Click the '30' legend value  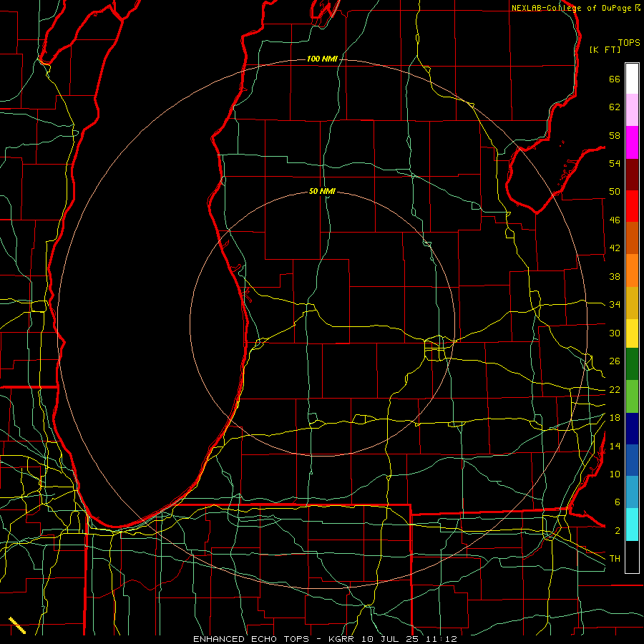click(615, 333)
